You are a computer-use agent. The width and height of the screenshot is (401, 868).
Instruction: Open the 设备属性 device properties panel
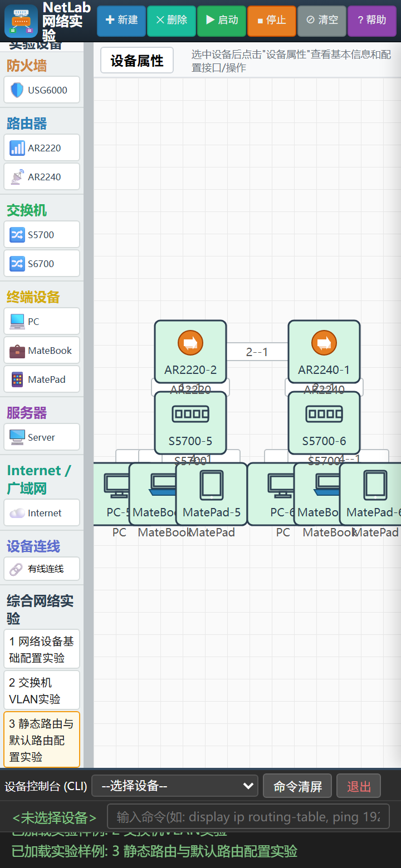click(x=137, y=61)
